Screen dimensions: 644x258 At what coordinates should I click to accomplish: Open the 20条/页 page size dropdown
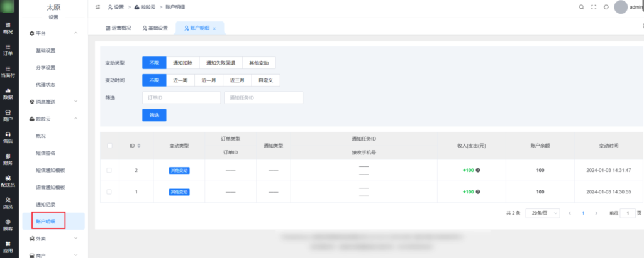pos(543,213)
